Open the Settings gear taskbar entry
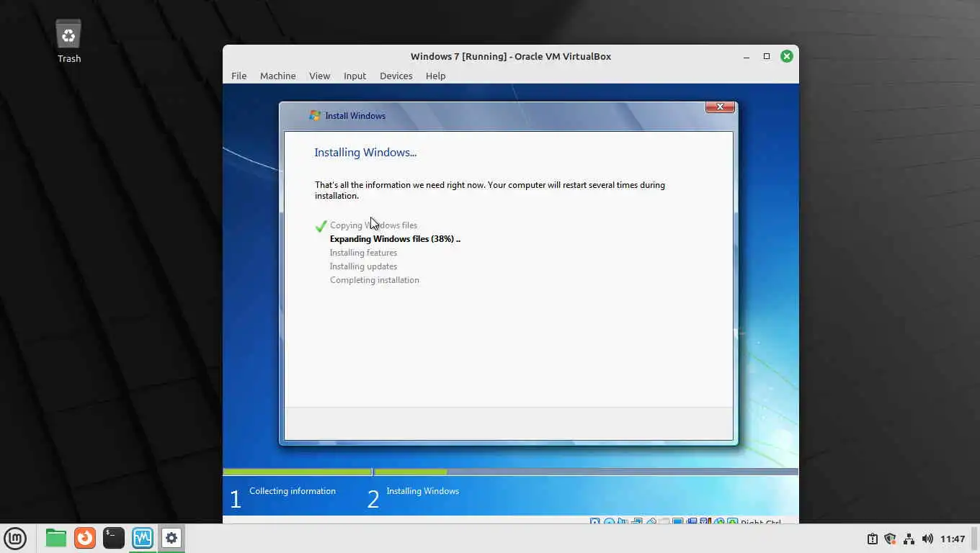The height and width of the screenshot is (553, 980). (x=171, y=538)
